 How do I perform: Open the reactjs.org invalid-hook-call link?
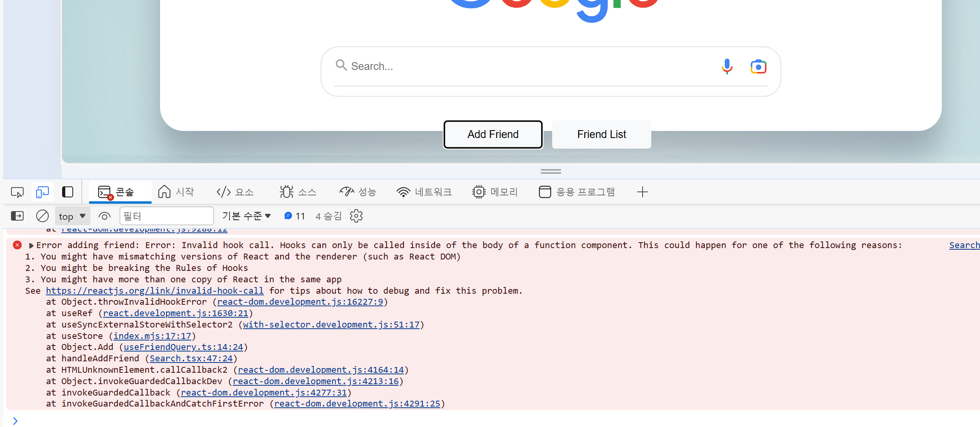[x=155, y=291]
